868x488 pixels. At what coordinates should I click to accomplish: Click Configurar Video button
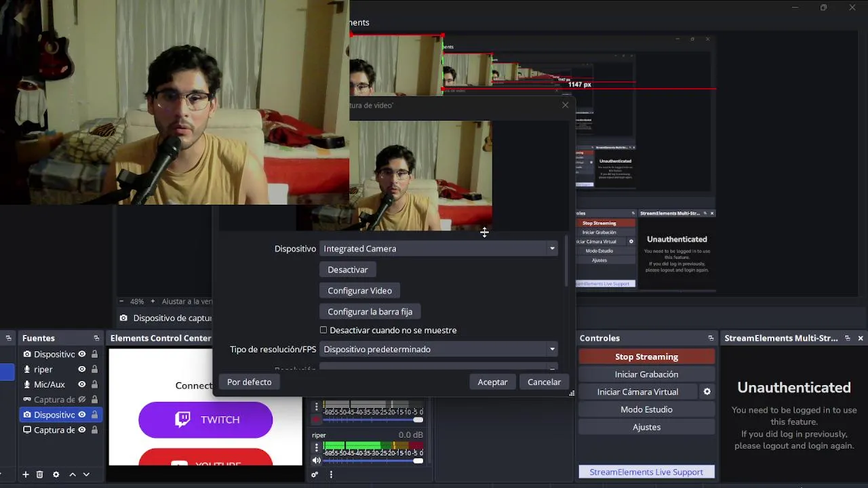tap(359, 291)
